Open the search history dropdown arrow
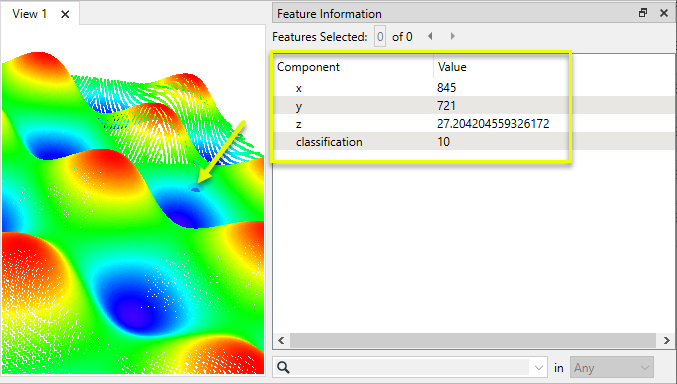The width and height of the screenshot is (677, 384). pyautogui.click(x=538, y=368)
